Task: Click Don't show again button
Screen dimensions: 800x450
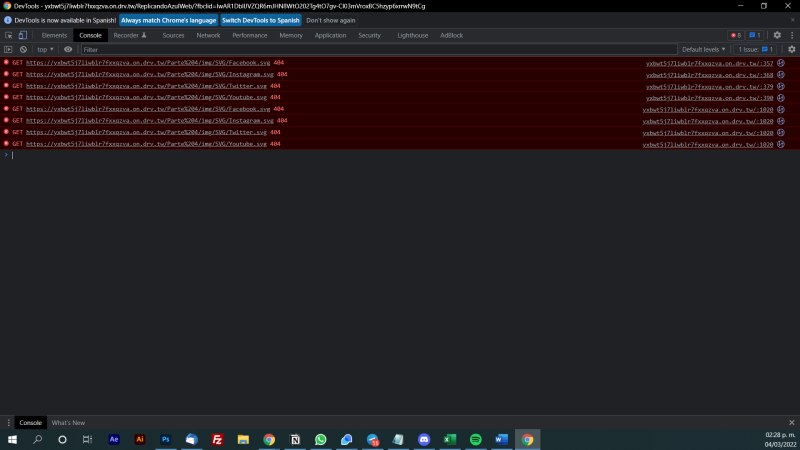Action: [331, 20]
